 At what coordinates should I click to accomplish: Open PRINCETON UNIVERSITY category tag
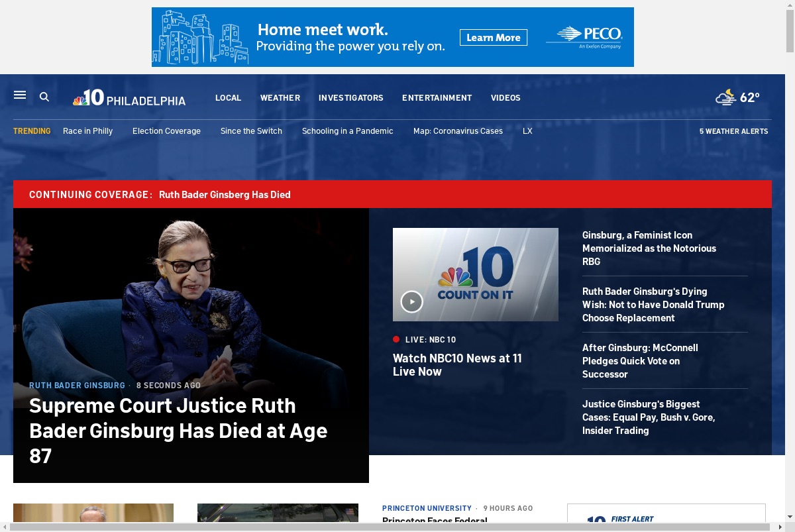427,508
